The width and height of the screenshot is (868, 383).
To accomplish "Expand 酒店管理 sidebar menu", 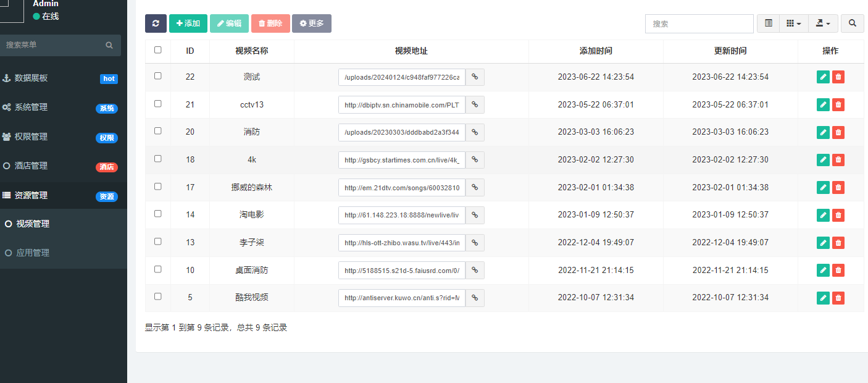I will click(x=31, y=166).
